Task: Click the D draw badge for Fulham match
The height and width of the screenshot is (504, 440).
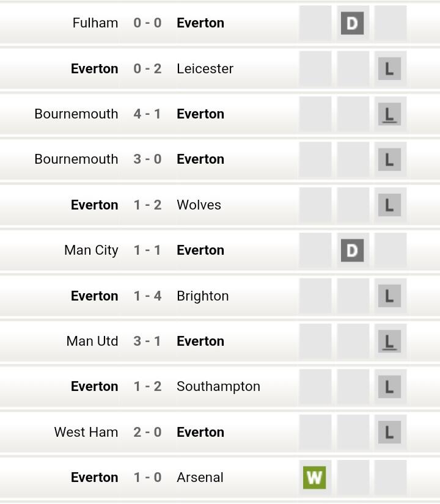Action: coord(352,23)
